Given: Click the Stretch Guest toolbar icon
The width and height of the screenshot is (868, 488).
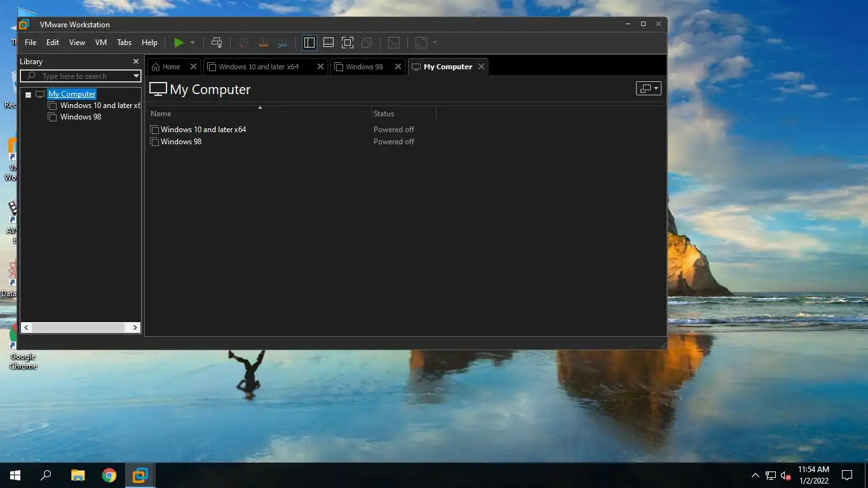Looking at the screenshot, I should coord(421,43).
